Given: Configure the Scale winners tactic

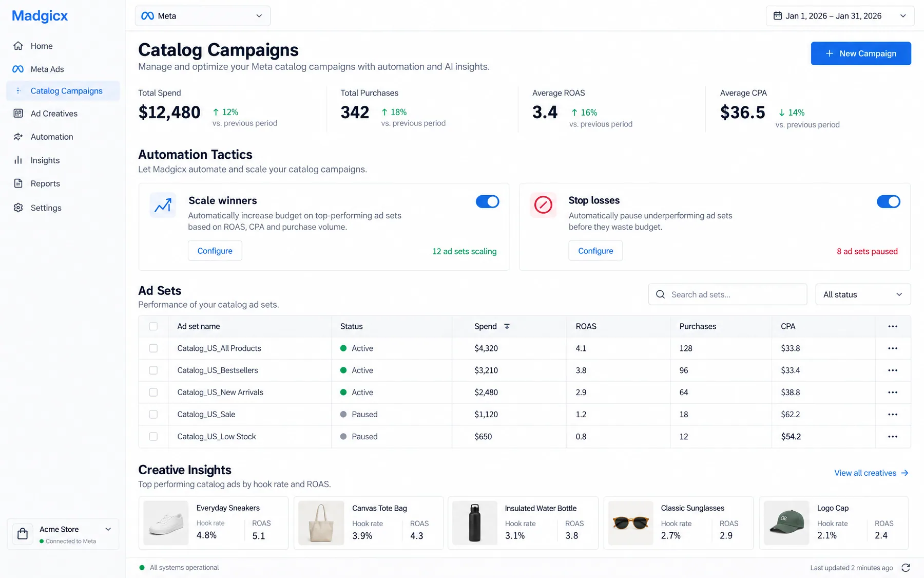Looking at the screenshot, I should tap(215, 251).
